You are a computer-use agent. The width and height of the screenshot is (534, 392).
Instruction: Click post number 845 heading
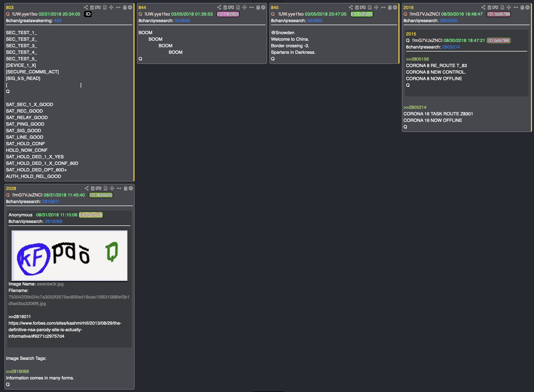pyautogui.click(x=275, y=8)
